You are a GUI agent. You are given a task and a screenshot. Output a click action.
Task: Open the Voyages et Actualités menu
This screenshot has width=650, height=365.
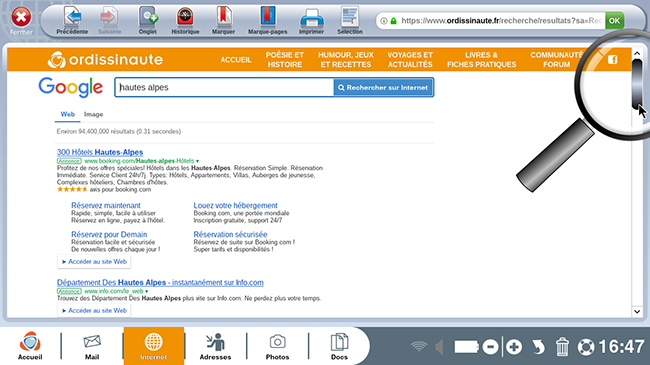(x=410, y=60)
